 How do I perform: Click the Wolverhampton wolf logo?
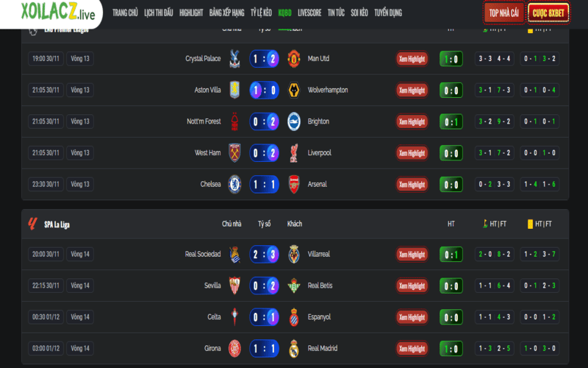tap(294, 91)
